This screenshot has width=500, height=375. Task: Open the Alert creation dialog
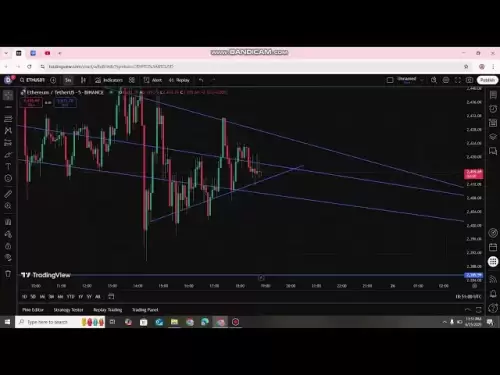153,80
